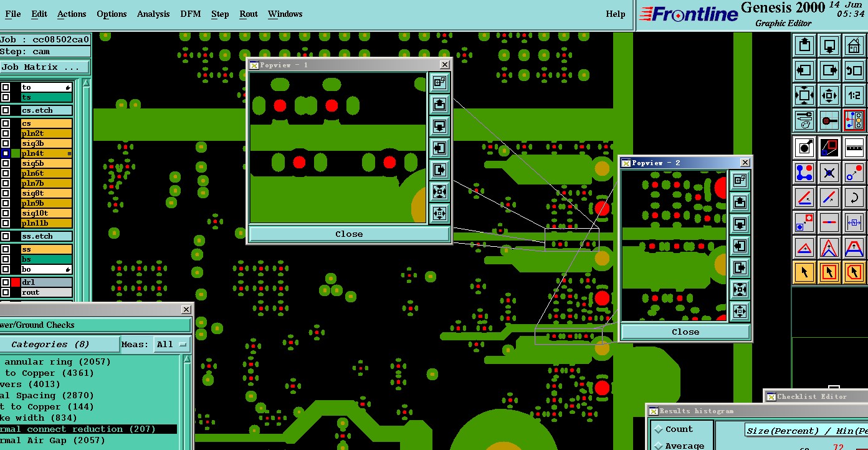Select the polygon area select tool
This screenshot has width=868, height=450.
(854, 272)
